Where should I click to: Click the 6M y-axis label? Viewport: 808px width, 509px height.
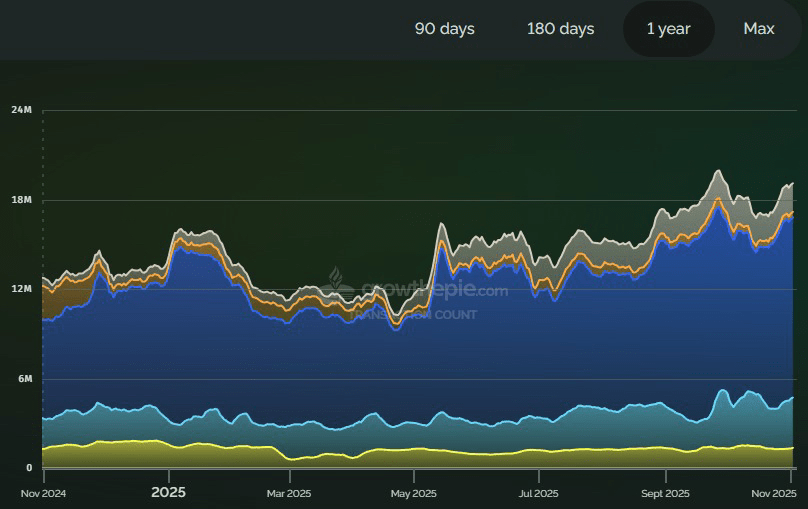click(x=24, y=379)
